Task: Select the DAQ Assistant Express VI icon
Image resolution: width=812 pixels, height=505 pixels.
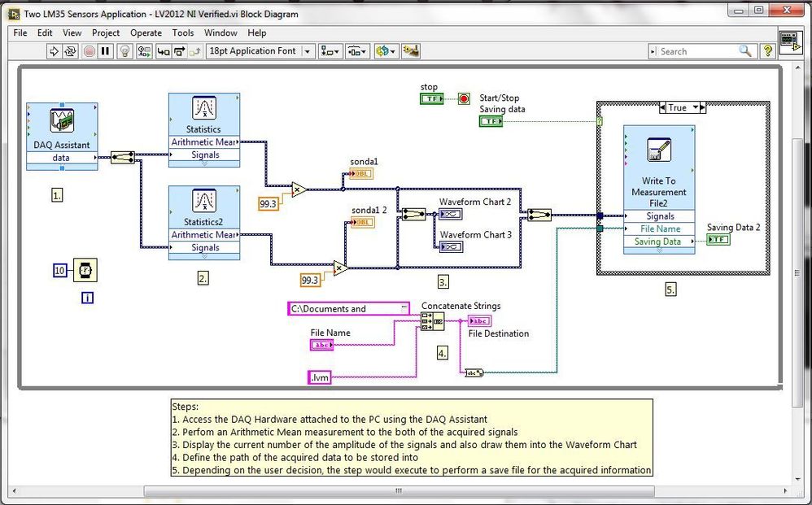Action: click(x=62, y=120)
